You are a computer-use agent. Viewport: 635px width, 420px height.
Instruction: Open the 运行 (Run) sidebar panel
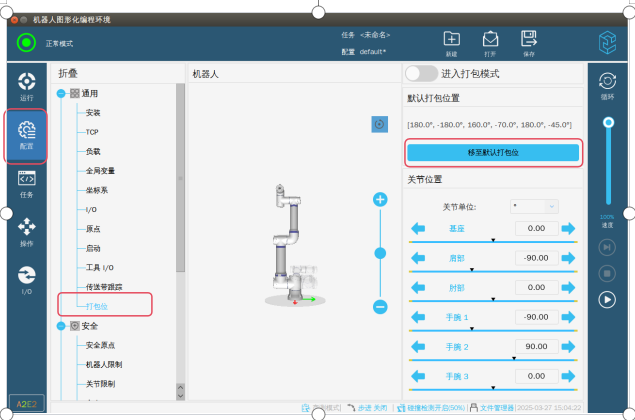coord(27,84)
